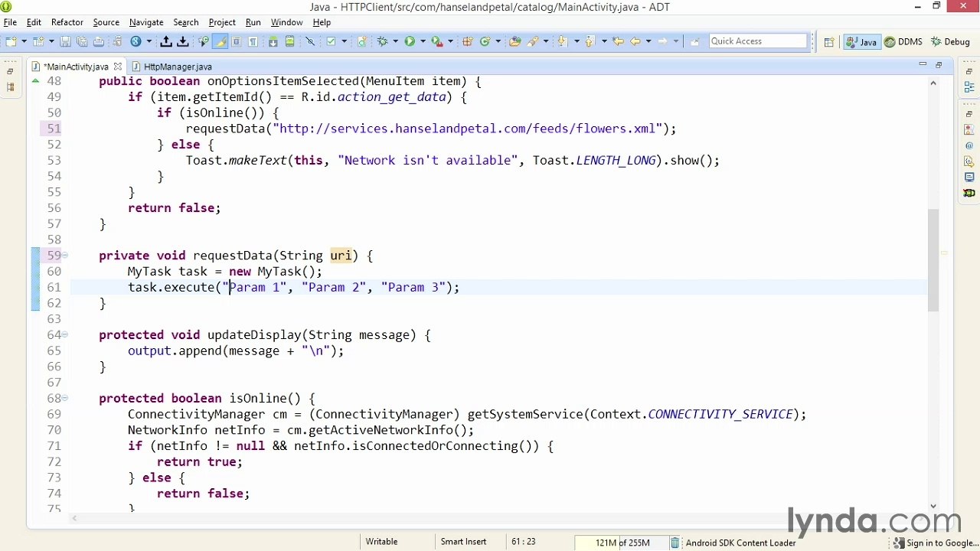Click the uri parameter on line 59
Image resolution: width=980 pixels, height=551 pixels.
coord(341,256)
